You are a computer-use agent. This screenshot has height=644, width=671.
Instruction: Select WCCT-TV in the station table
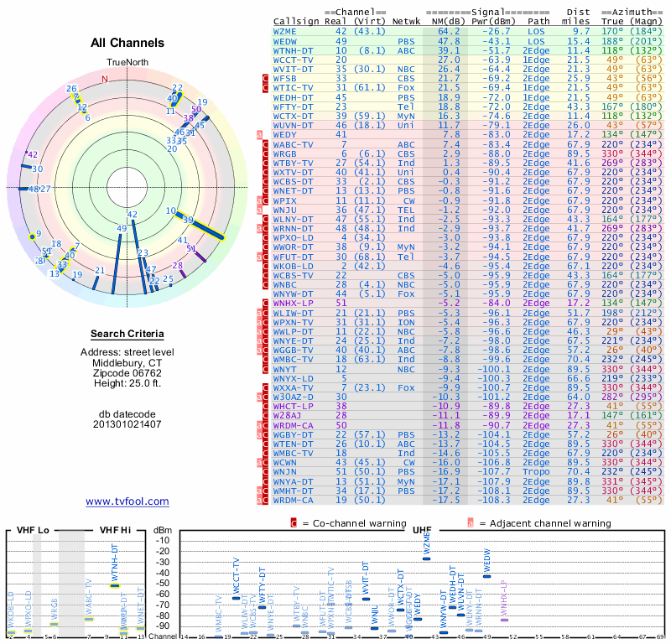293,60
